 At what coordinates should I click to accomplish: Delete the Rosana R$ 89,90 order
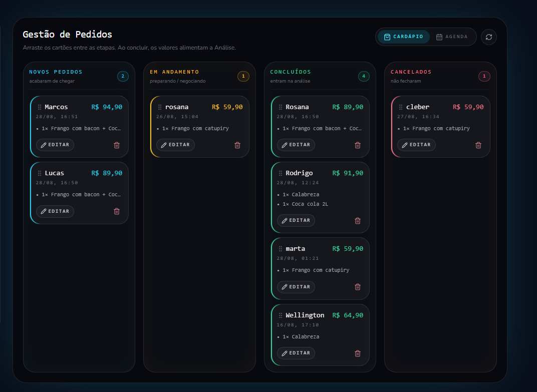358,145
